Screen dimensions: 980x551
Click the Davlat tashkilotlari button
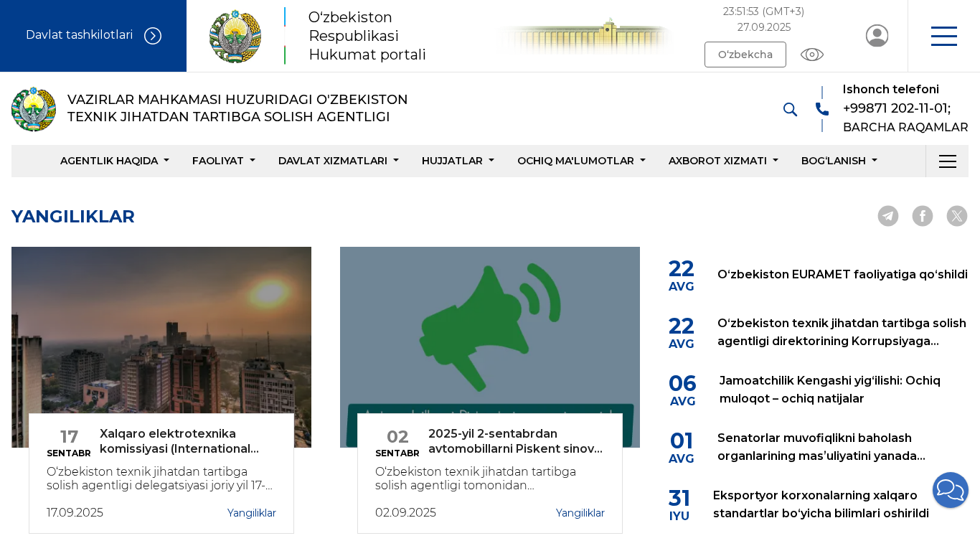[x=93, y=36]
